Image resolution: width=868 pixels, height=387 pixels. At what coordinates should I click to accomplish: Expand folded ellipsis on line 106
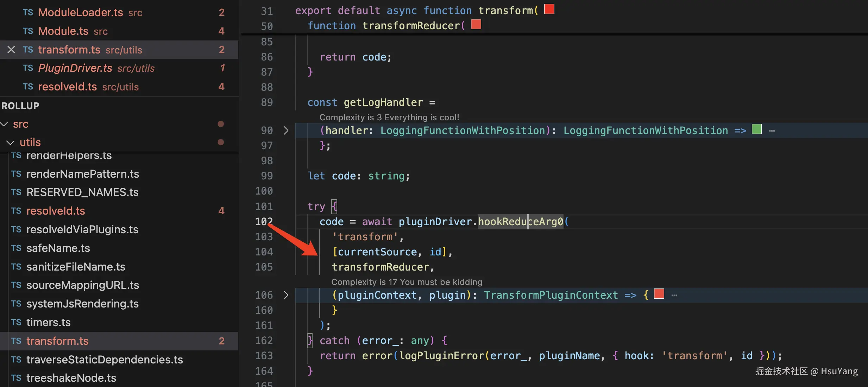tap(674, 296)
